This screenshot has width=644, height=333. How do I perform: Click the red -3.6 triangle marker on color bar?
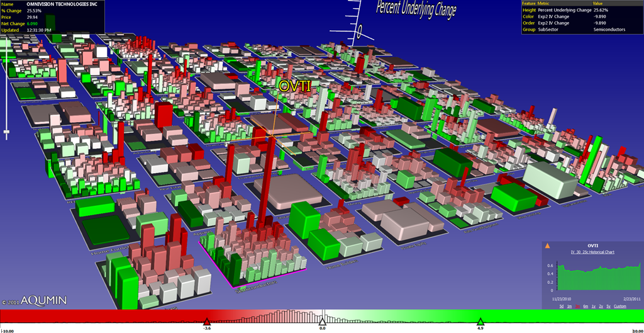pos(207,322)
